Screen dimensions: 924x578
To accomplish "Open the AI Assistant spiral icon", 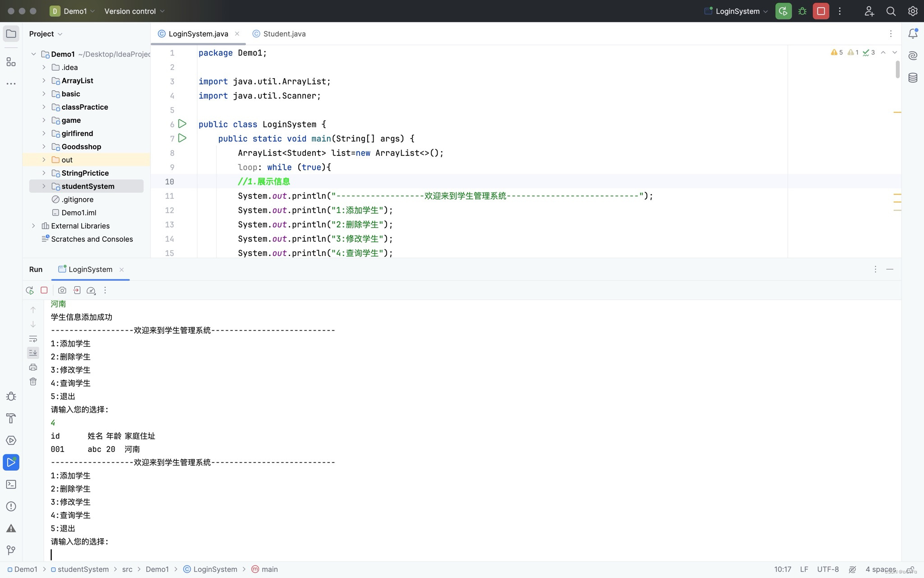I will click(913, 56).
